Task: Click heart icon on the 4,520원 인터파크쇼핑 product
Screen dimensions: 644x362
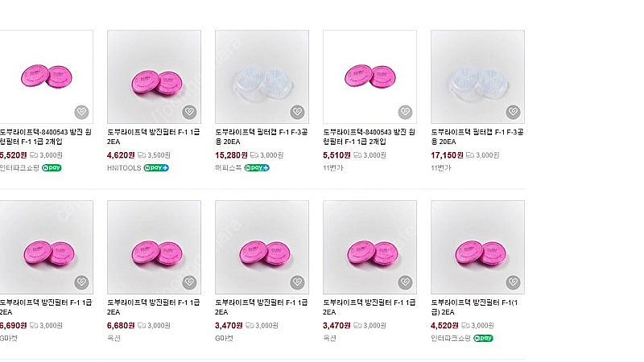Action: (513, 282)
